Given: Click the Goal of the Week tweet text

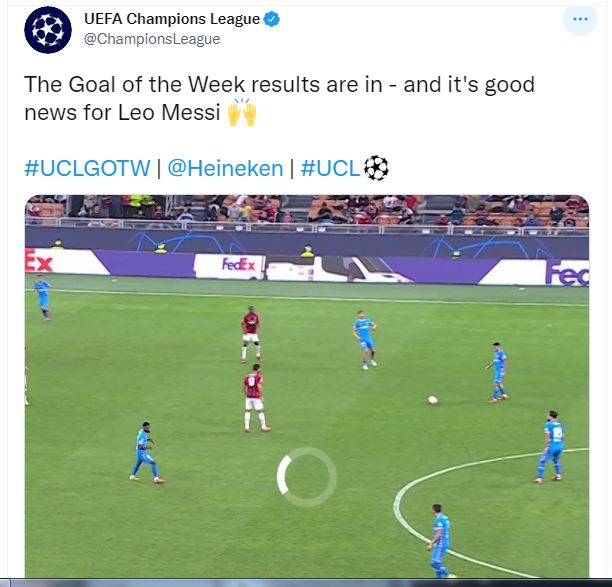Looking at the screenshot, I should point(279,98).
